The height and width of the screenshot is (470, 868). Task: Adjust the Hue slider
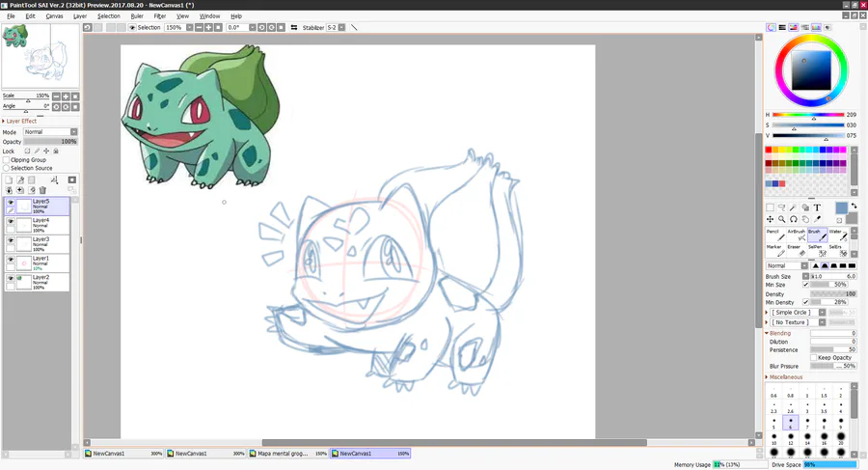pyautogui.click(x=808, y=115)
